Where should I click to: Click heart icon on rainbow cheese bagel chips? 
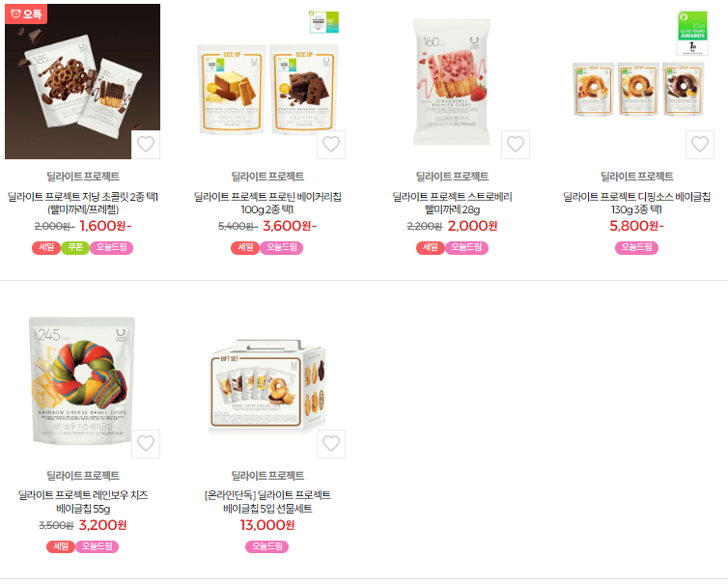146,444
